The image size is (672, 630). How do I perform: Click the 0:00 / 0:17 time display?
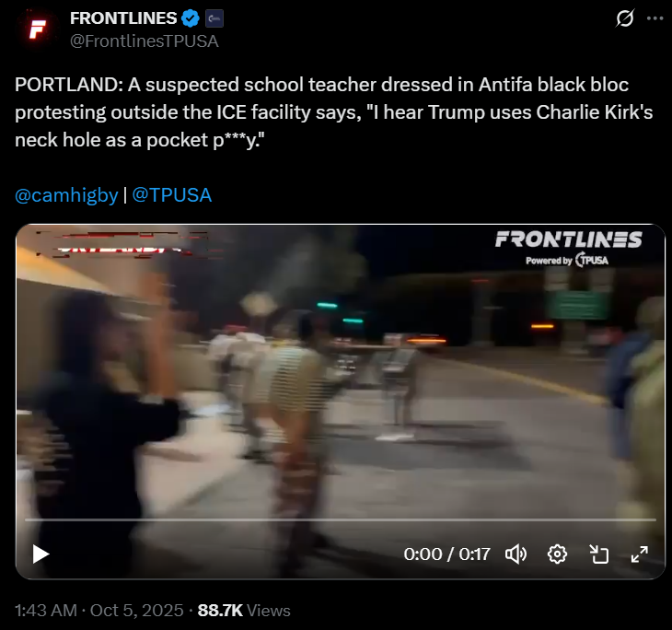click(446, 554)
